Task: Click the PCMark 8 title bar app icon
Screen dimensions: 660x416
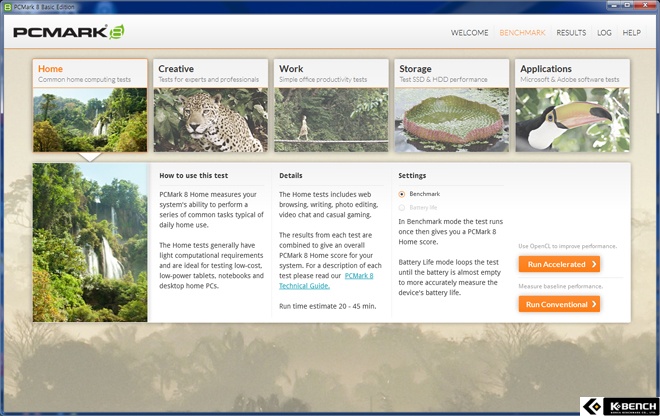Action: [8, 7]
